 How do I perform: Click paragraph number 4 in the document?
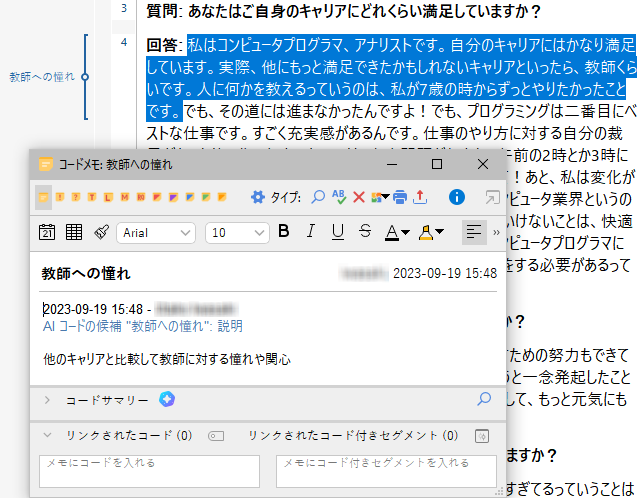click(124, 42)
